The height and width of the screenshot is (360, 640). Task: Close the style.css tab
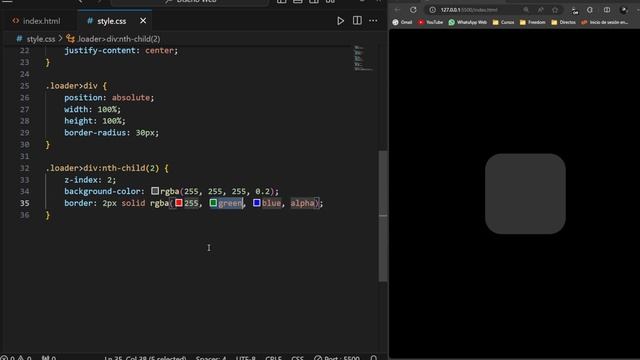point(143,21)
